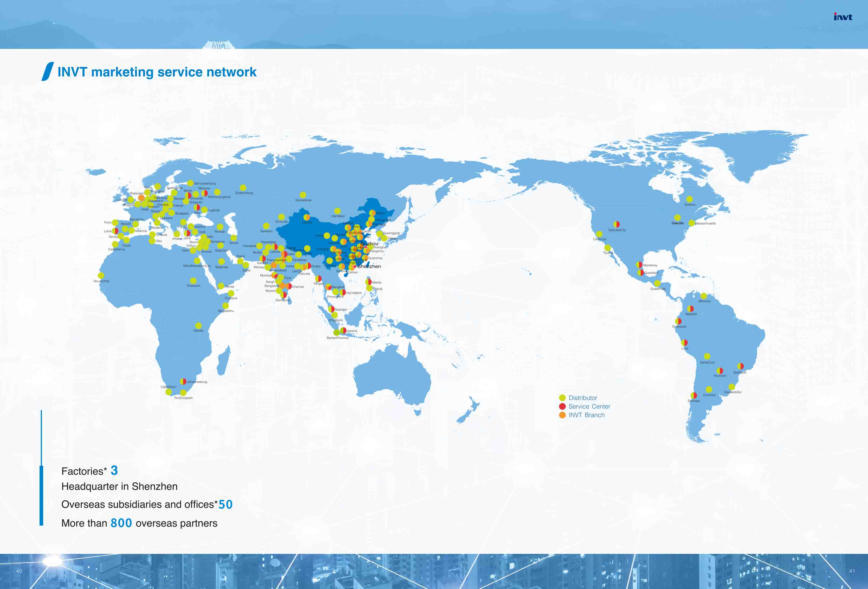Viewport: 868px width, 589px height.
Task: Click the "Factories* 3" line
Action: click(x=90, y=471)
